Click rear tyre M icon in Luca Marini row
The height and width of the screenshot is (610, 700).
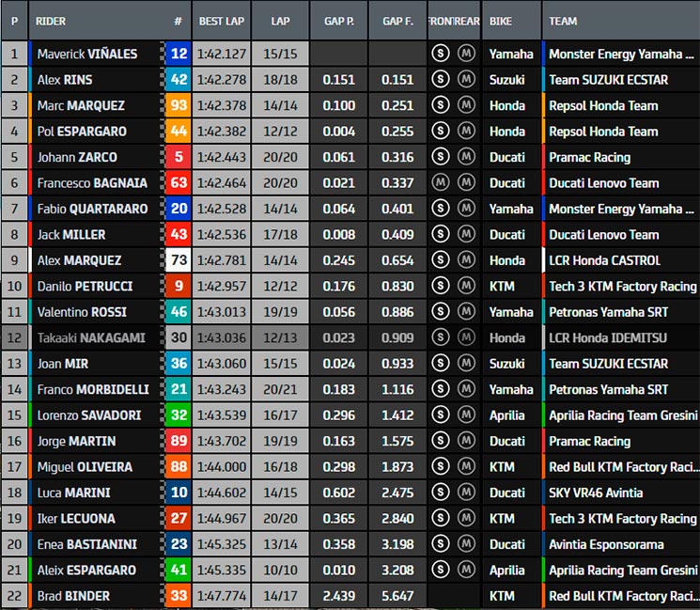[x=466, y=493]
